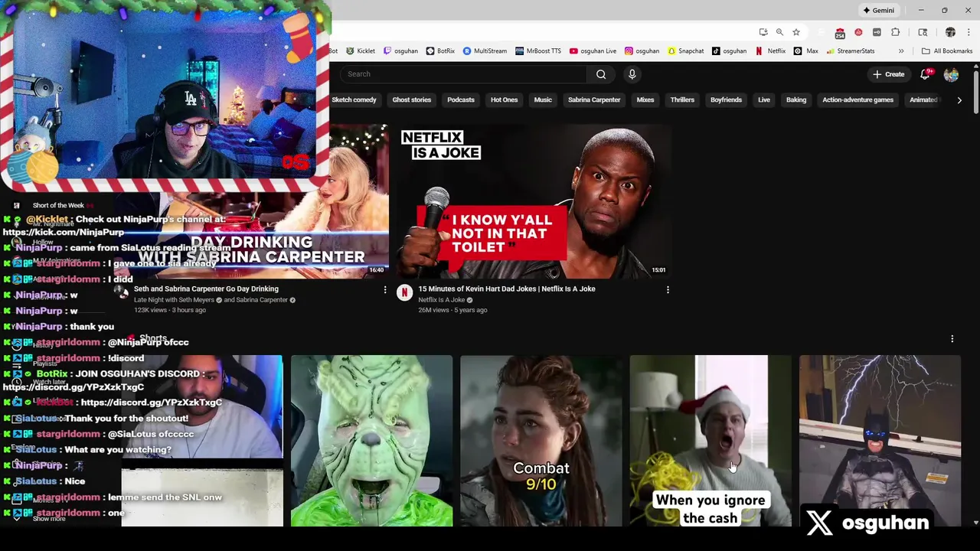
Task: Open options menu for Seth and Sabrina video
Action: [385, 290]
